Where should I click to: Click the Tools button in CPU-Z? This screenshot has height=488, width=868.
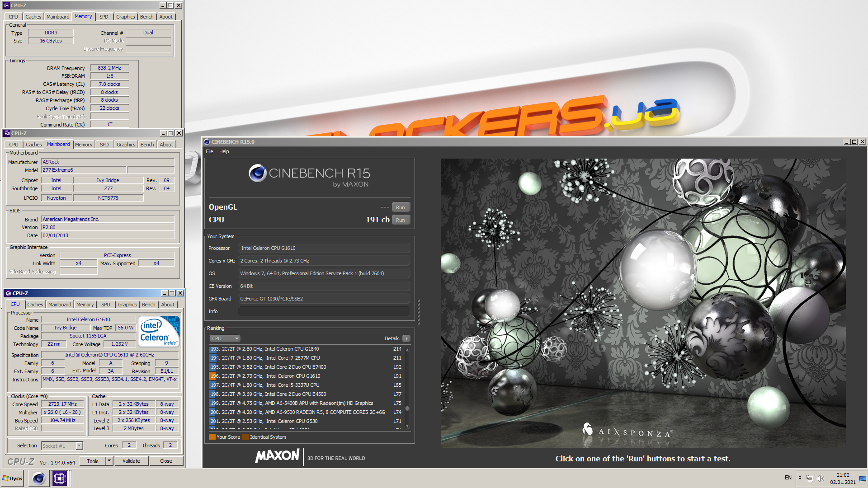click(93, 461)
